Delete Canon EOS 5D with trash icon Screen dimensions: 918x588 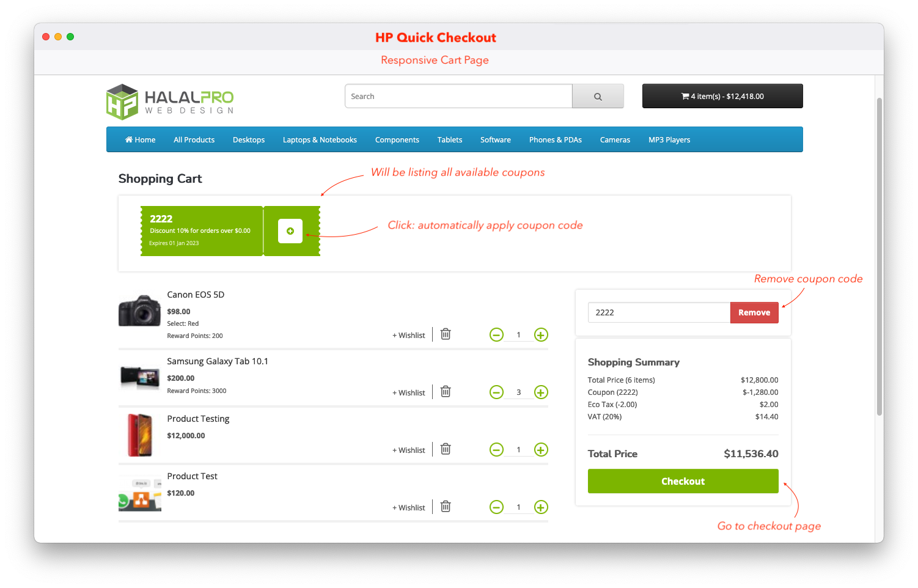coord(446,334)
